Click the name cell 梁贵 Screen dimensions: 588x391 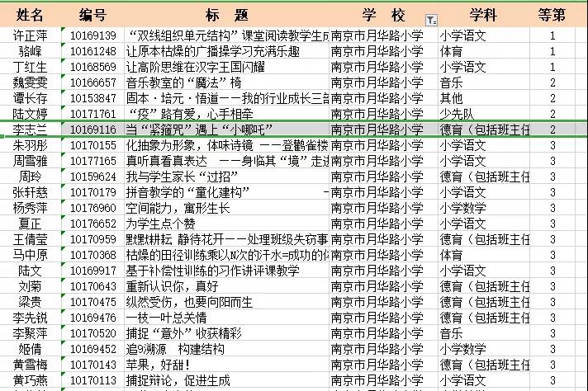click(30, 302)
